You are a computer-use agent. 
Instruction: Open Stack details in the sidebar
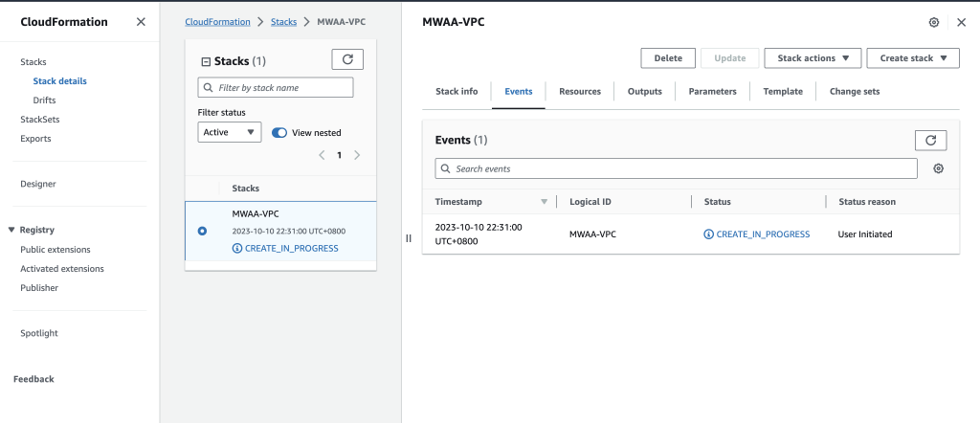point(60,81)
